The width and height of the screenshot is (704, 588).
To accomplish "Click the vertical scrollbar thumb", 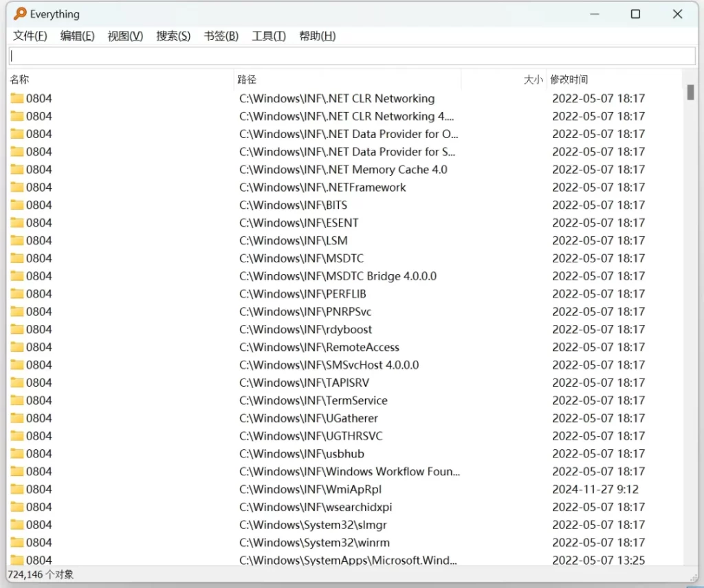I will click(x=690, y=93).
